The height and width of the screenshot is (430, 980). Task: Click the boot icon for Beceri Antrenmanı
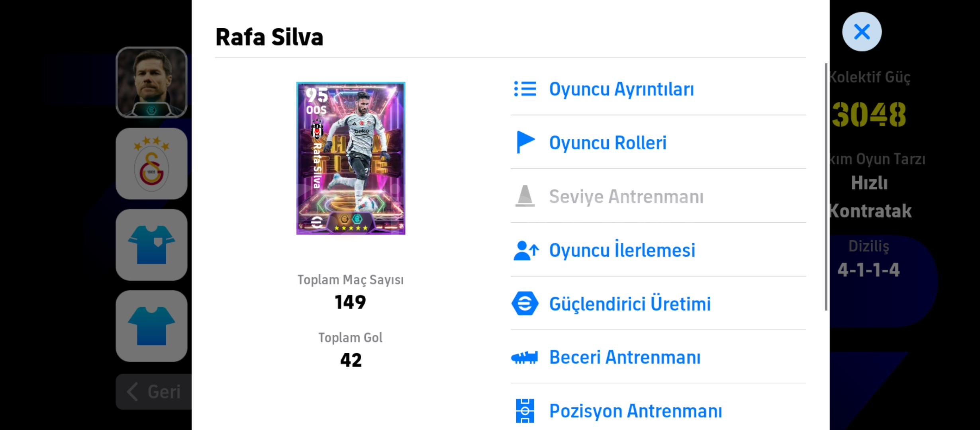pyautogui.click(x=525, y=357)
